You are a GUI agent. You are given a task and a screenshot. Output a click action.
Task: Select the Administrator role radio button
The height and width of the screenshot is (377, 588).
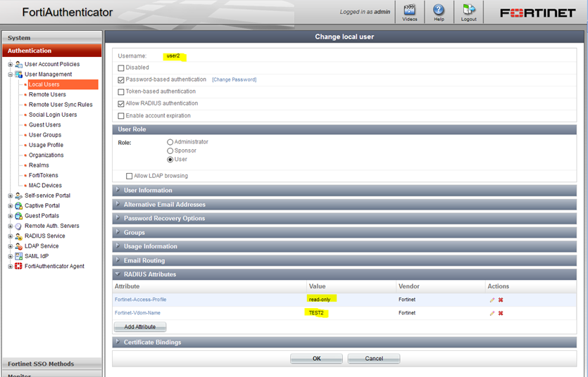(170, 142)
